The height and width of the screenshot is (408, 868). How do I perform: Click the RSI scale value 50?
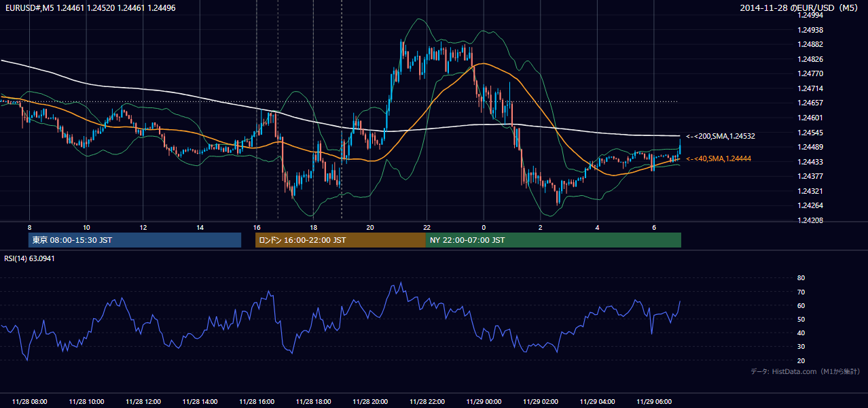801,319
